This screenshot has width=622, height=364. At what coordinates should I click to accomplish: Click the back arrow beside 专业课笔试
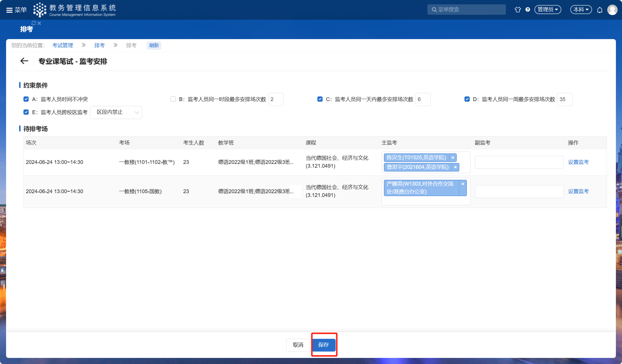tap(24, 61)
